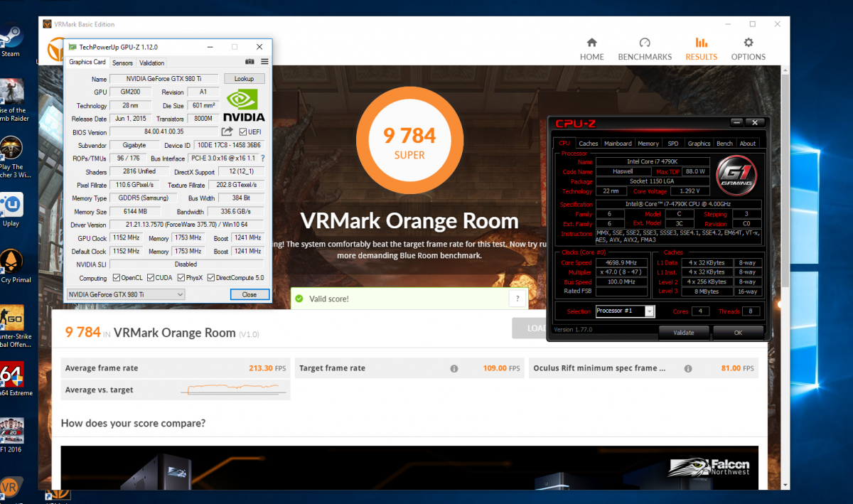Image resolution: width=853 pixels, height=504 pixels.
Task: Open the Processor #1 selection dropdown
Action: coord(625,311)
